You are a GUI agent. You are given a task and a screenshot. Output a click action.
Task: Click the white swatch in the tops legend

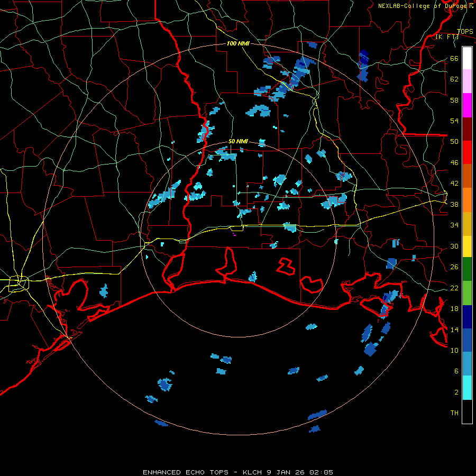(x=467, y=58)
